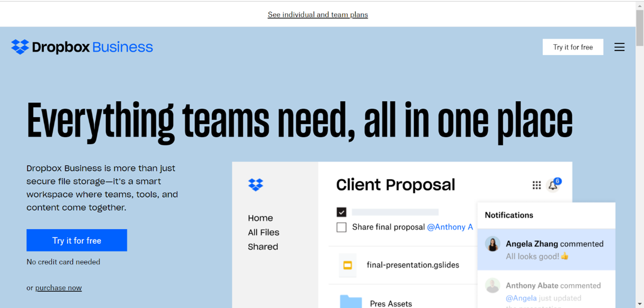Click the notification bell icon

click(552, 186)
